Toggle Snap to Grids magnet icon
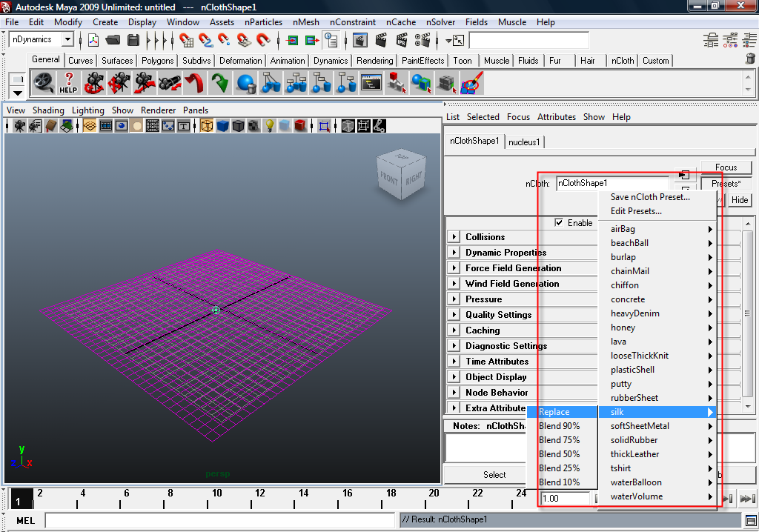 186,40
